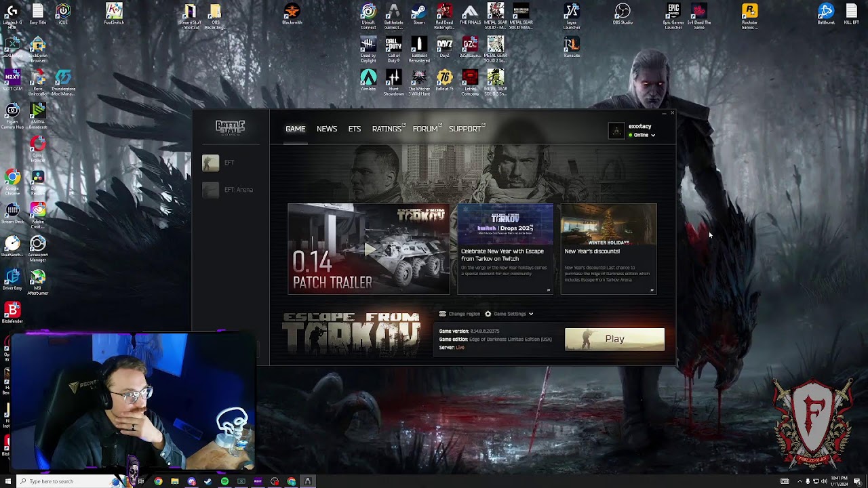Play the 0.14 Patch Trailer thumbnail

click(x=368, y=249)
